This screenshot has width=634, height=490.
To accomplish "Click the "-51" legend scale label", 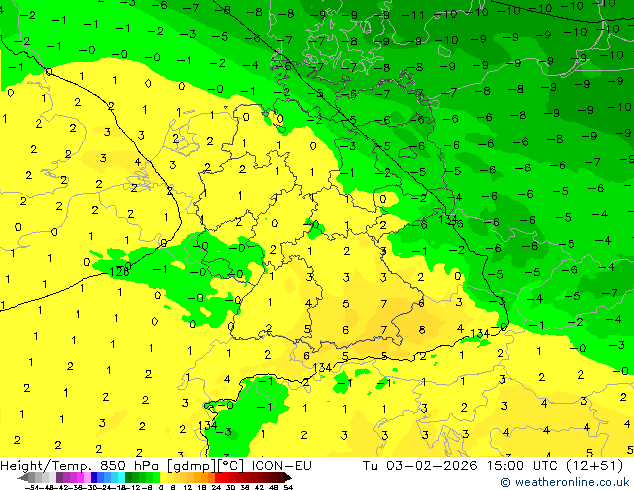I will (x=32, y=487).
